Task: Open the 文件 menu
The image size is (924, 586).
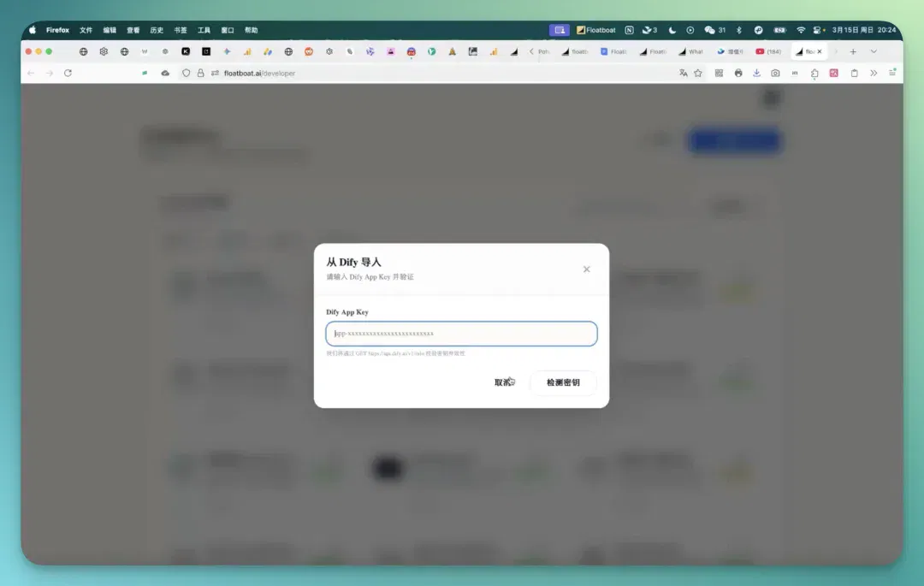Action: [x=86, y=30]
